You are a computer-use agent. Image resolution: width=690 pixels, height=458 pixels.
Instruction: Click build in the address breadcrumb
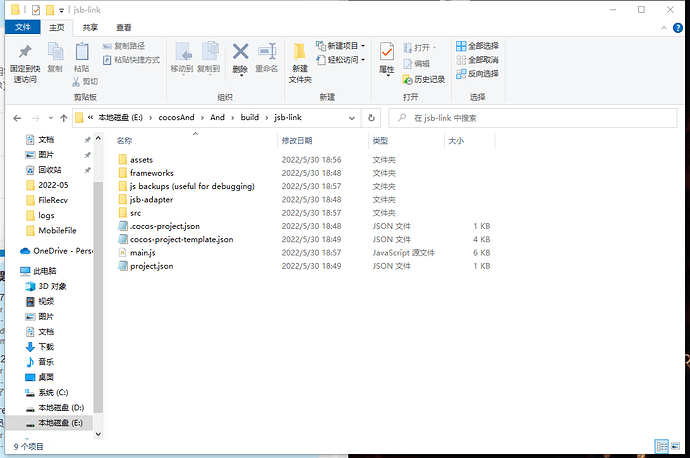(250, 117)
